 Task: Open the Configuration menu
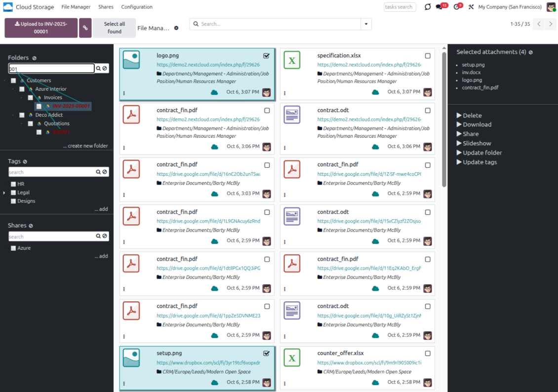click(x=137, y=7)
